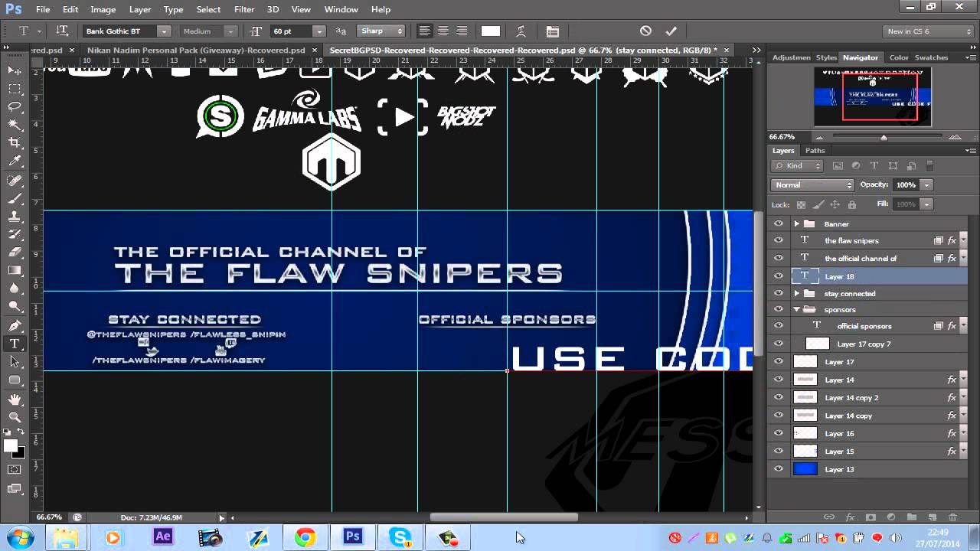This screenshot has height=551, width=980.
Task: Open the font size dropdown
Action: tap(318, 31)
